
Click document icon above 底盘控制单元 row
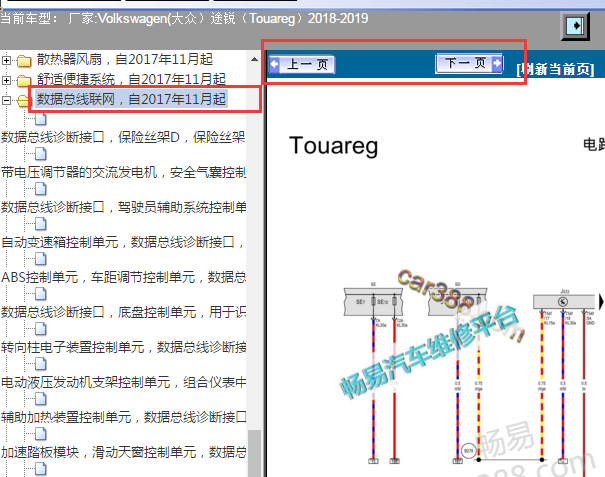(x=41, y=294)
